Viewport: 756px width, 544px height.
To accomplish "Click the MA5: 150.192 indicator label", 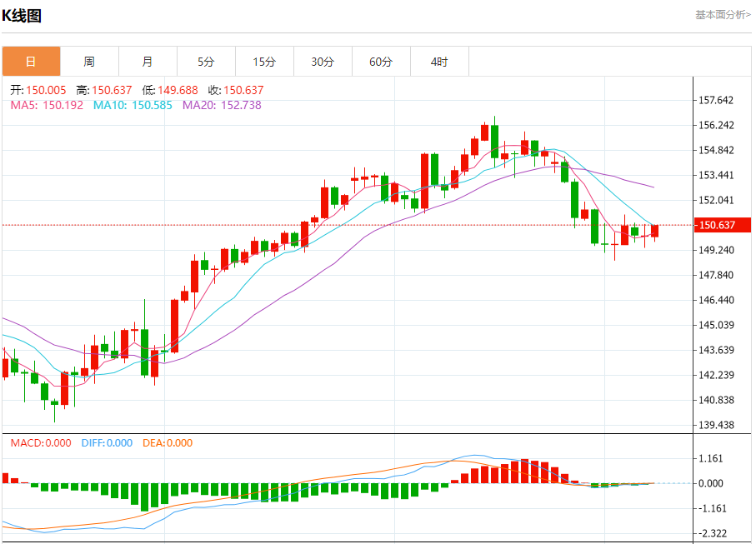I will (47, 105).
